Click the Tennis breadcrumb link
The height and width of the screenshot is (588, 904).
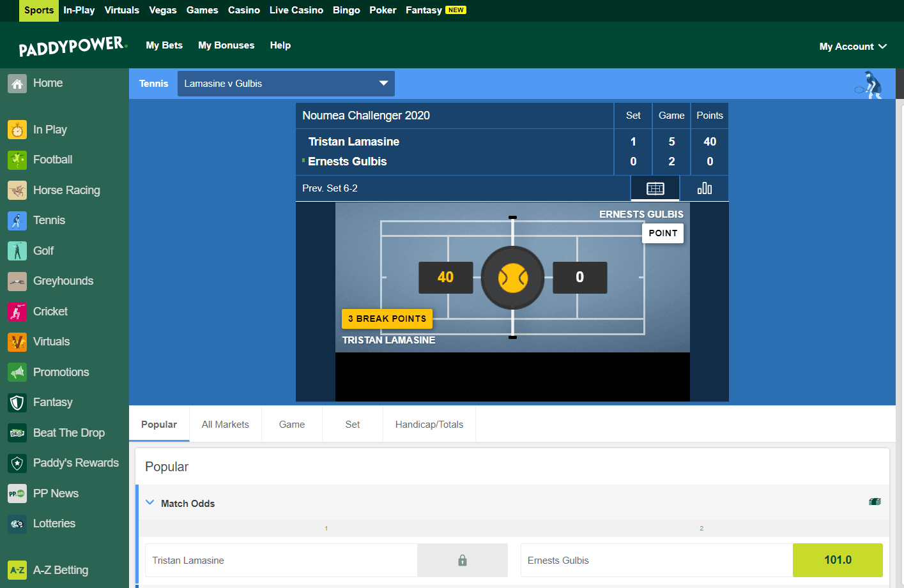[154, 84]
